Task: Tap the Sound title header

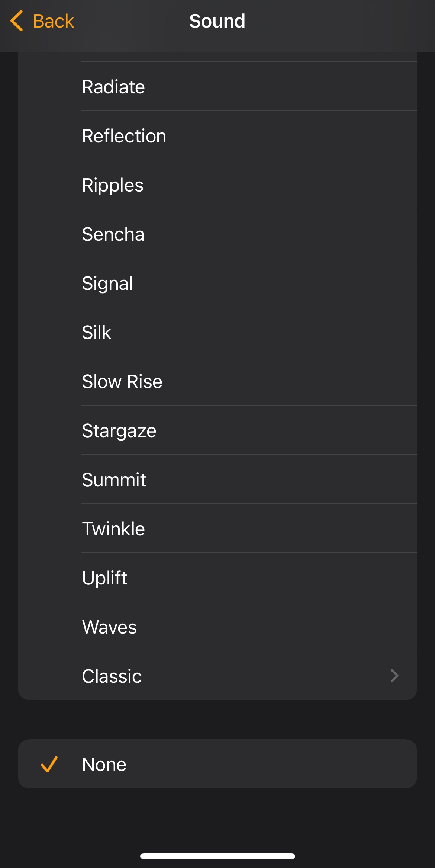Action: 217,21
